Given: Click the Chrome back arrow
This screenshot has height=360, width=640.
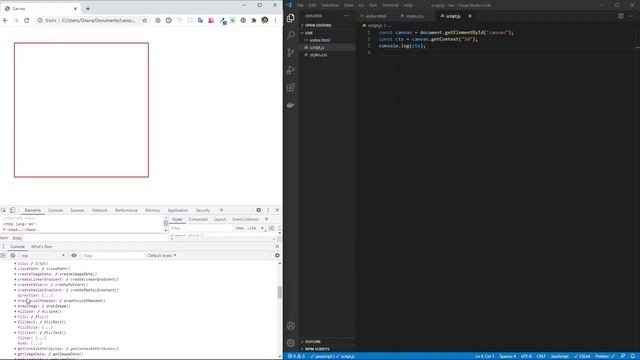Looking at the screenshot, I should click(x=5, y=20).
